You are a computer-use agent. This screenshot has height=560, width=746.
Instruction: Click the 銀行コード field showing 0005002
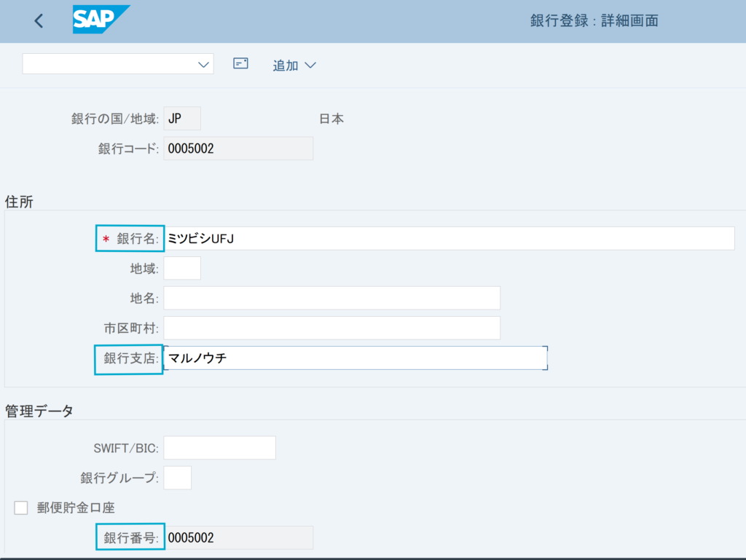pos(238,149)
